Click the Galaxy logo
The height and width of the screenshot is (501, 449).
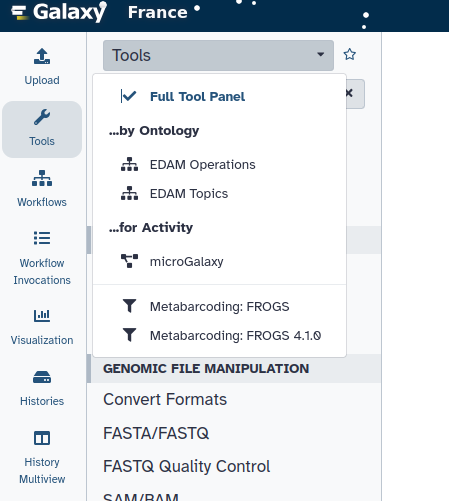click(59, 13)
